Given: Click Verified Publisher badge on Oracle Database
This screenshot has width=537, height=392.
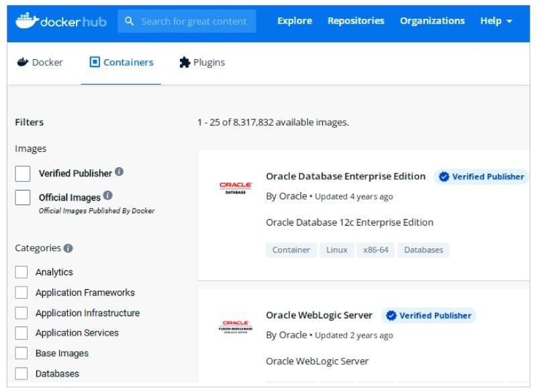Looking at the screenshot, I should [x=481, y=177].
